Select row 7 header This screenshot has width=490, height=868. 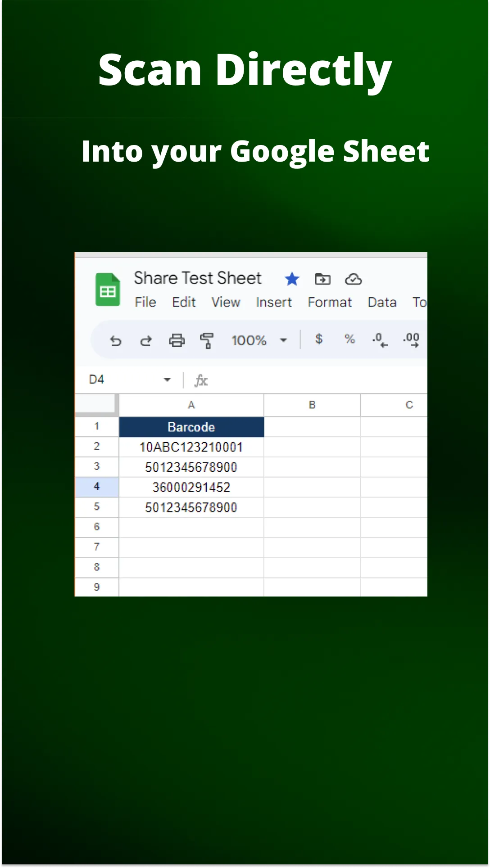pos(97,547)
